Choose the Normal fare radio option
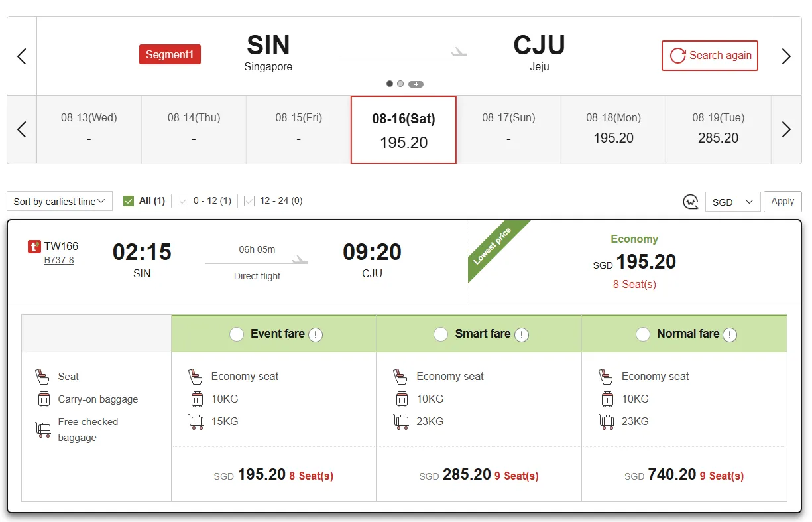Screen dimensions: 812x522 tap(643, 334)
